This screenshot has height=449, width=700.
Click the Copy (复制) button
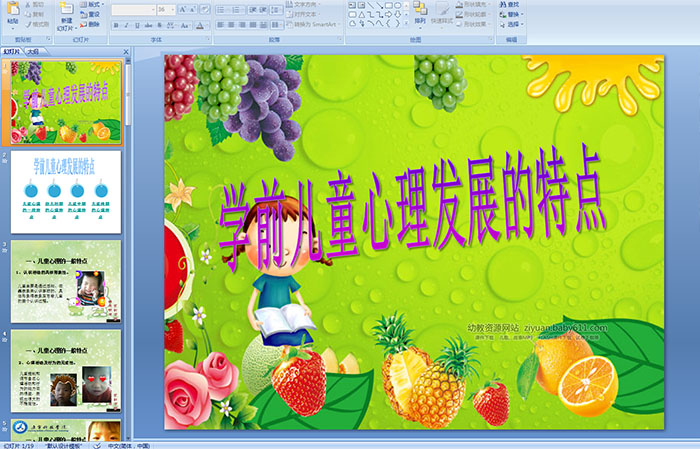tap(35, 14)
